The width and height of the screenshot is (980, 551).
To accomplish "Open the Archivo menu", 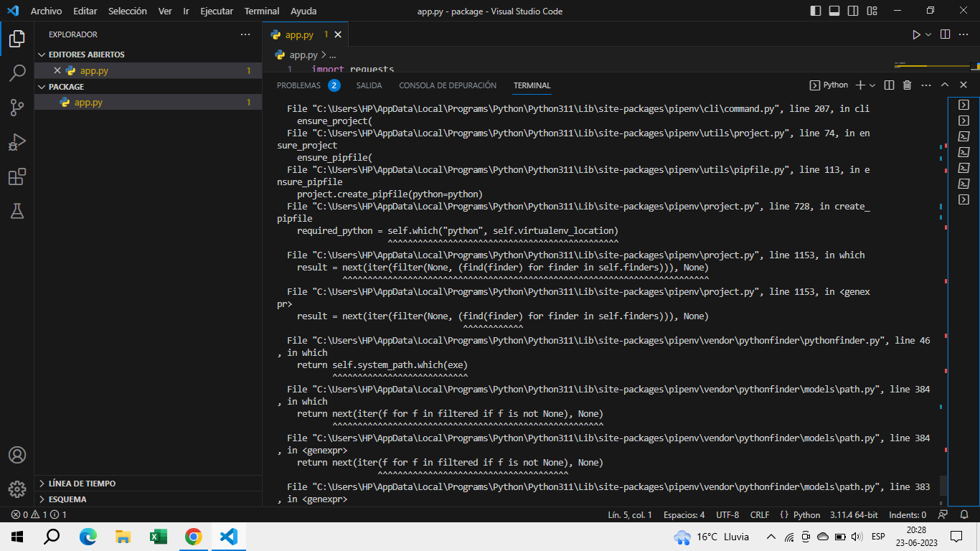I will [46, 11].
